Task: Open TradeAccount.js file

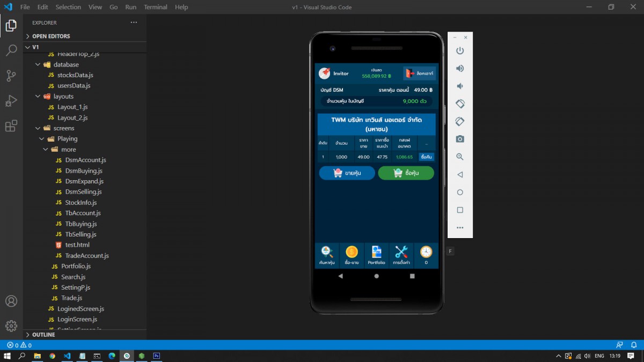Action: tap(87, 256)
